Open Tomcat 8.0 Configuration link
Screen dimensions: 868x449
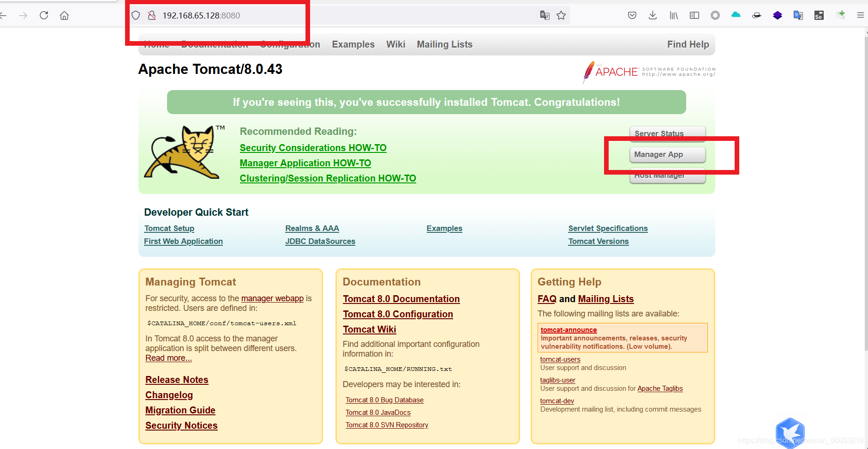click(x=398, y=314)
